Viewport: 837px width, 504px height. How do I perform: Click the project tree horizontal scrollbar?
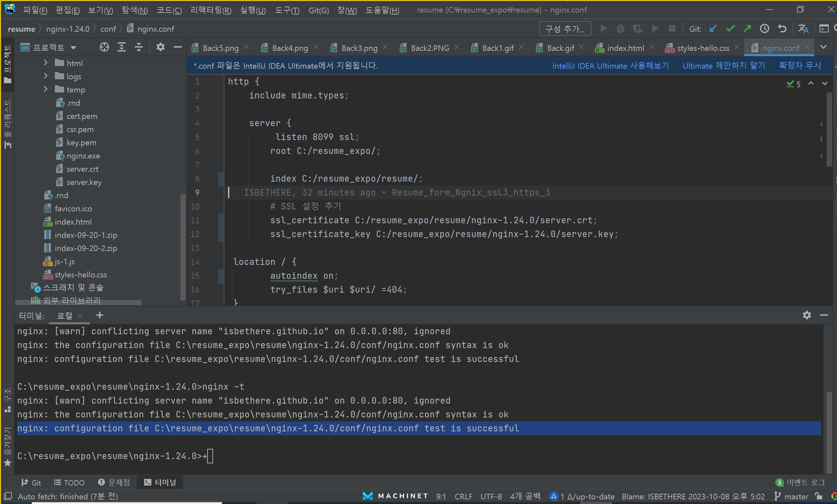(x=78, y=302)
